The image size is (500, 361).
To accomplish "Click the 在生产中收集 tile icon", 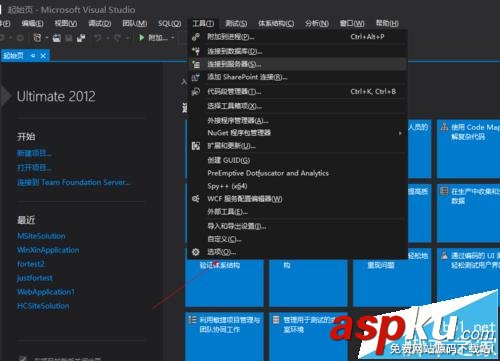I will coord(444,191).
